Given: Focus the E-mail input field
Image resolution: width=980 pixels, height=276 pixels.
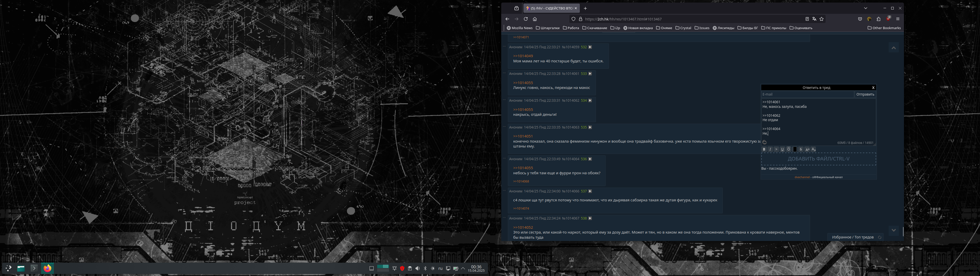Looking at the screenshot, I should pos(807,95).
